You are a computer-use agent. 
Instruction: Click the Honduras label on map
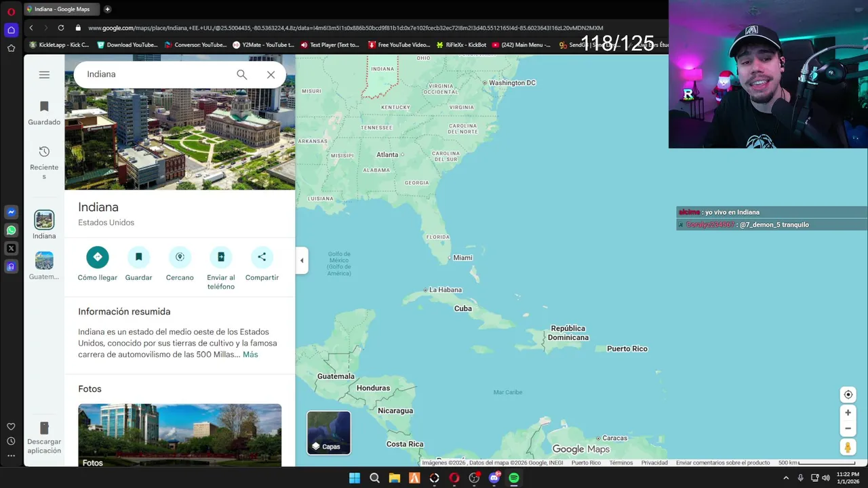[x=373, y=388]
